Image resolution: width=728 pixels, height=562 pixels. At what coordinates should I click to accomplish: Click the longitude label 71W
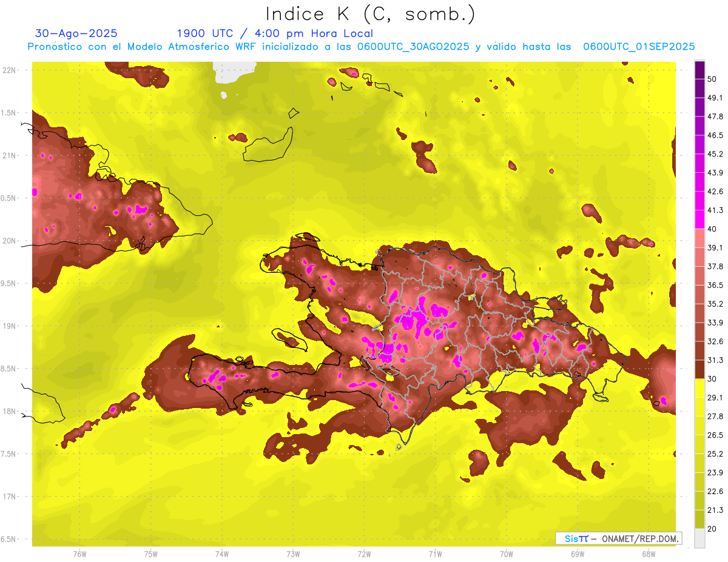click(x=435, y=554)
